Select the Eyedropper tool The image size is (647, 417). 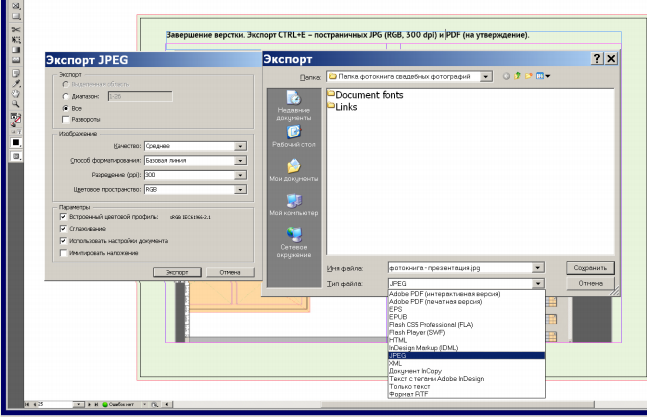[16, 84]
